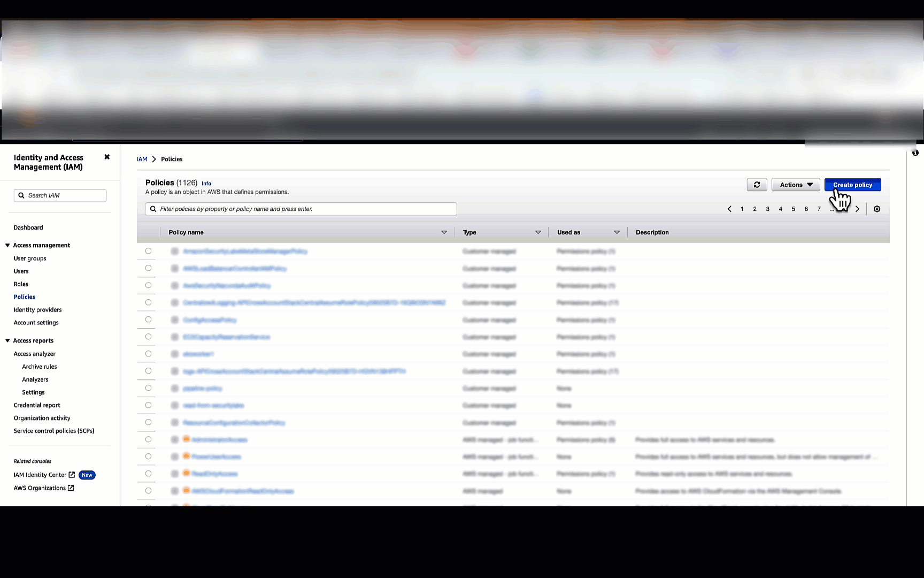
Task: Open Credential report in the sidebar
Action: (37, 405)
